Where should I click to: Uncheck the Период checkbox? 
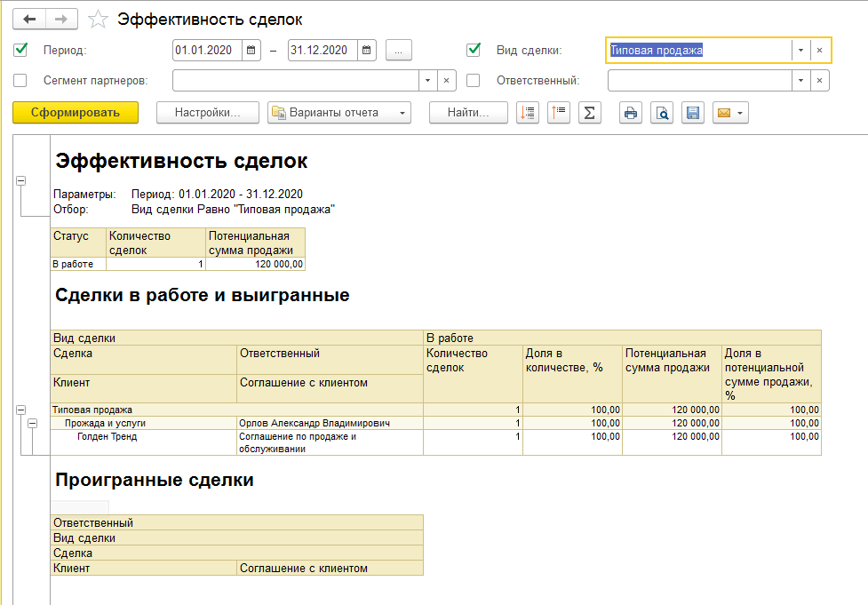tap(21, 50)
